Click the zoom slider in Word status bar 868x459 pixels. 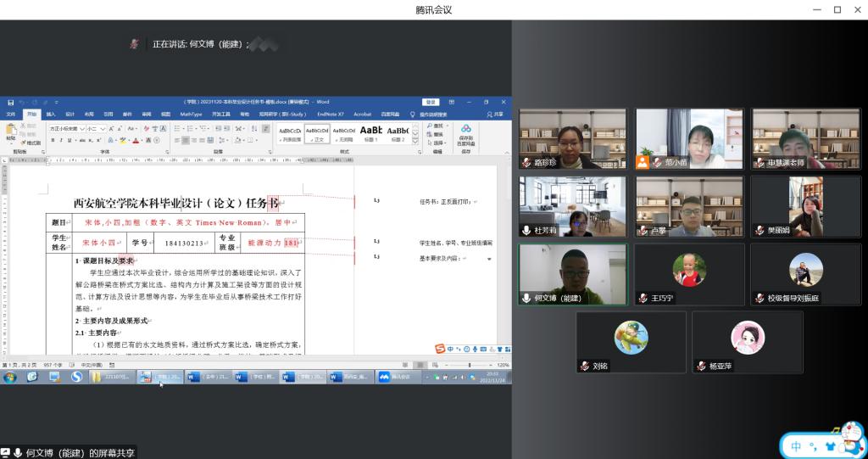click(469, 365)
